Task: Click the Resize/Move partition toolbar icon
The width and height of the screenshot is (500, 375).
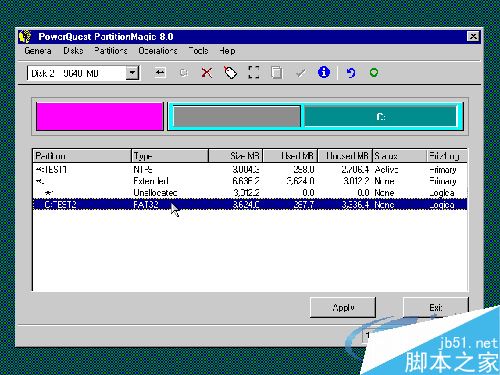Action: (x=160, y=72)
